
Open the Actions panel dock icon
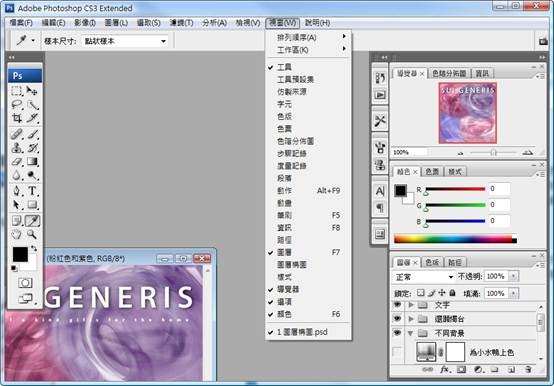click(x=380, y=95)
